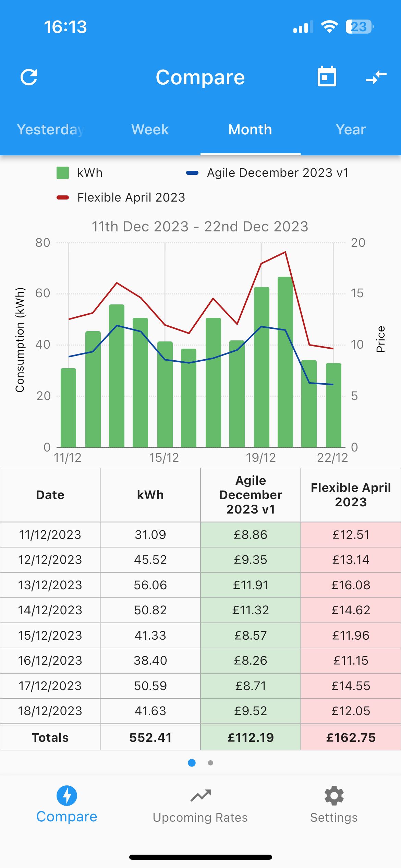Switch to the Yesterday tab
Viewport: 401px width, 868px height.
click(50, 130)
